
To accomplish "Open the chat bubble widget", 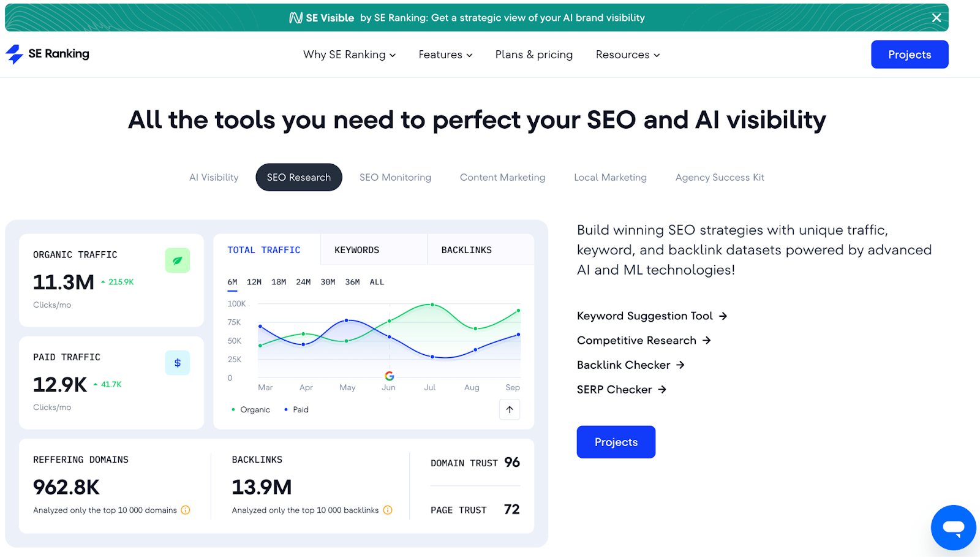I will pos(953,527).
